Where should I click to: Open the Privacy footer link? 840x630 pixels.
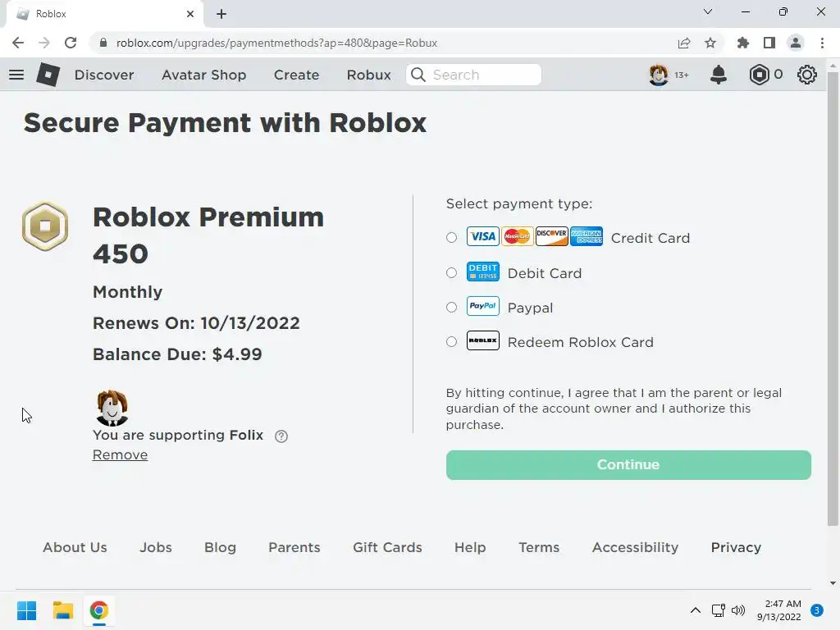click(x=736, y=547)
